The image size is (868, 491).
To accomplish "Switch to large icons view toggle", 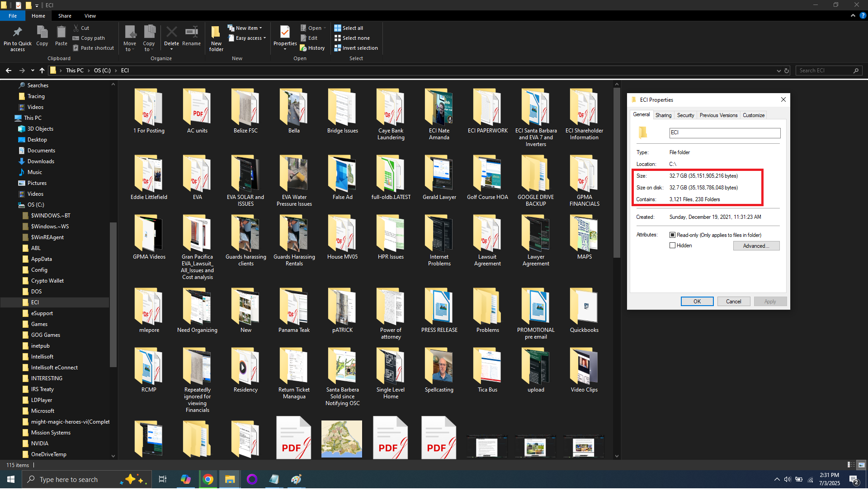I will (x=861, y=465).
